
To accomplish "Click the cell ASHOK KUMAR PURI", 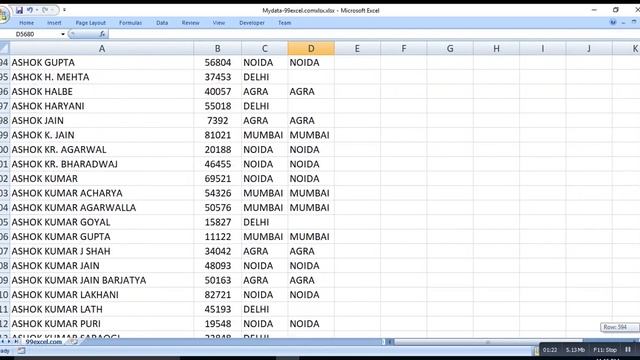I will point(102,324).
